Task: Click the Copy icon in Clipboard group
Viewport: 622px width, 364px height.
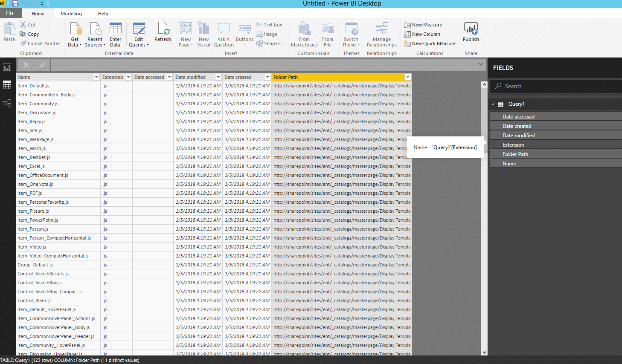Action: tap(23, 34)
